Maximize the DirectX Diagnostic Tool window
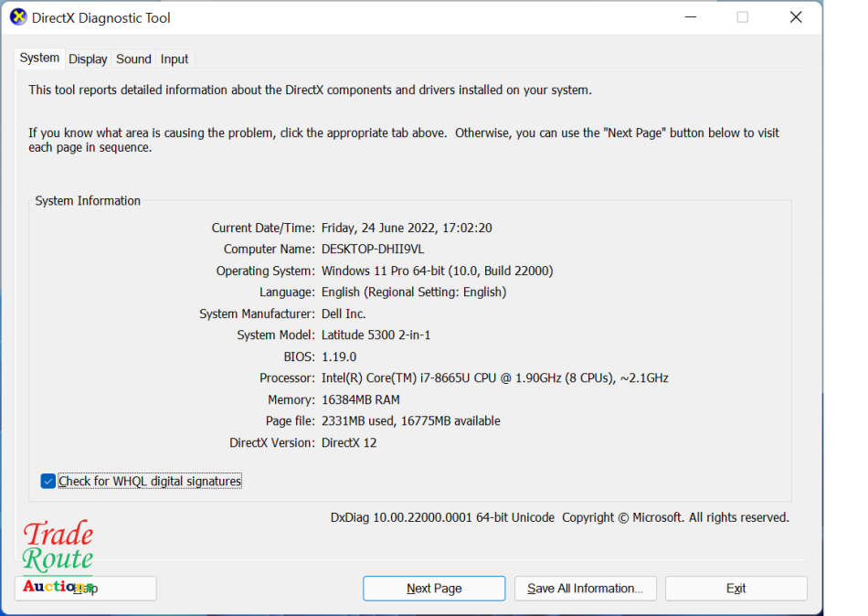The width and height of the screenshot is (868, 616). point(742,17)
